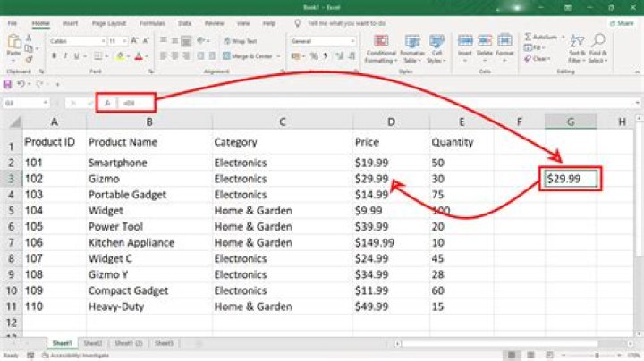Increase the font size

point(134,40)
